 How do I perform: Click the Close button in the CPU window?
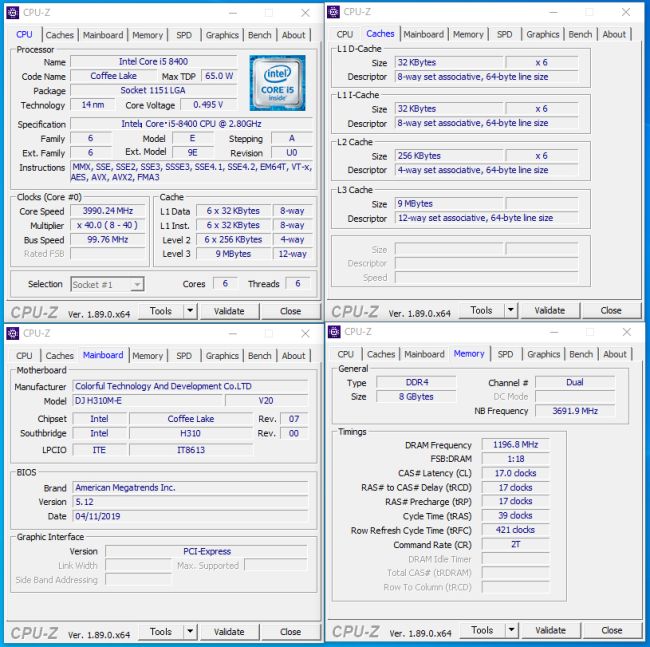point(291,310)
